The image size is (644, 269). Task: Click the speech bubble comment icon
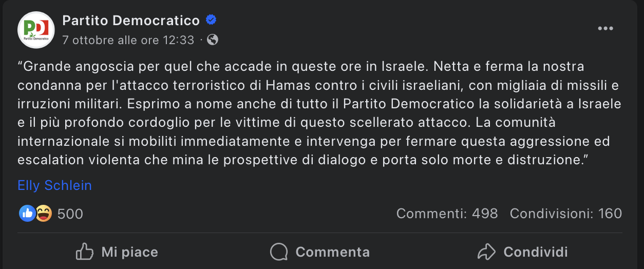pos(279,252)
